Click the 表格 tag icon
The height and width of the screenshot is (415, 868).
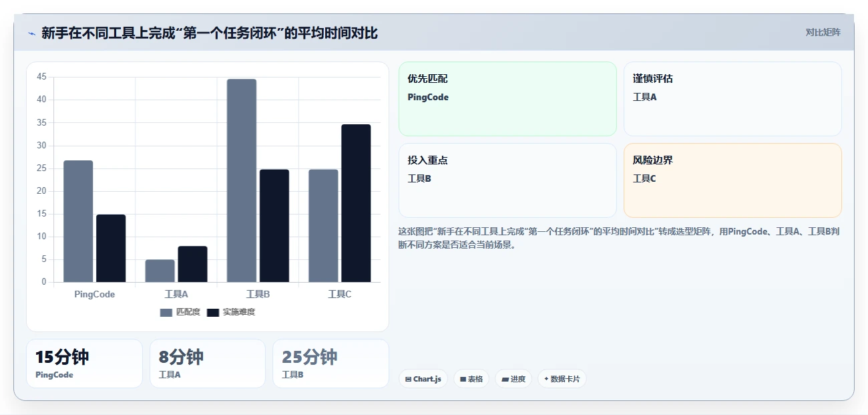tap(463, 379)
